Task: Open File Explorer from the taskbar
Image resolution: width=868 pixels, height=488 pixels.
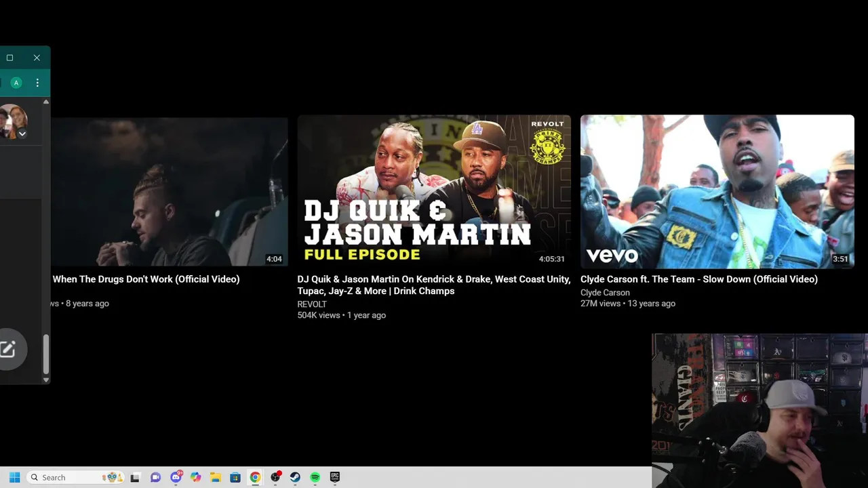Action: 216,477
